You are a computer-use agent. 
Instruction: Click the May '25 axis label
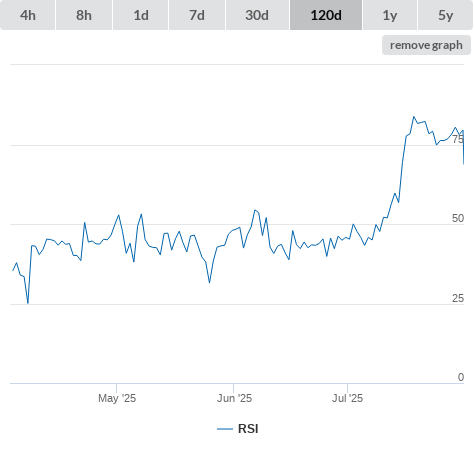pyautogui.click(x=117, y=398)
